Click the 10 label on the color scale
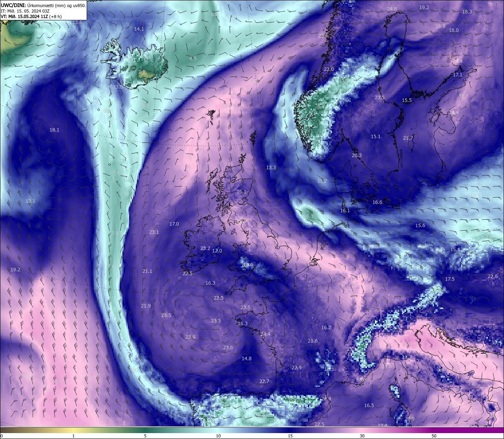The image size is (504, 439). pyautogui.click(x=218, y=436)
